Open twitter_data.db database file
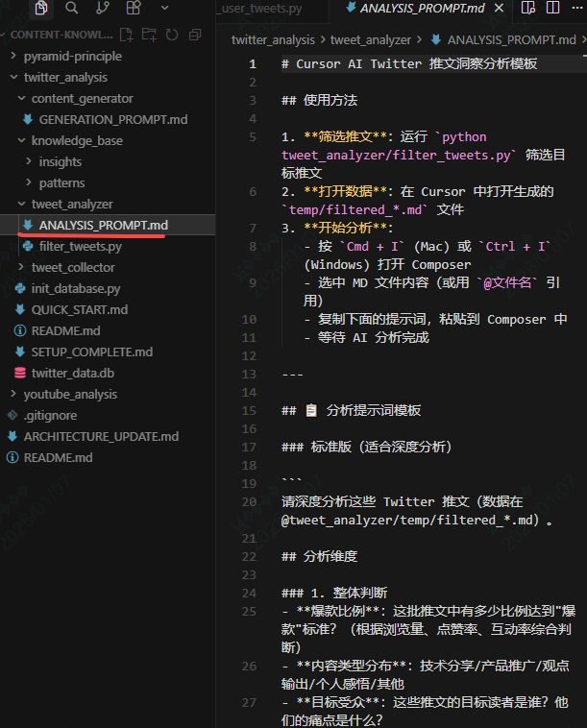This screenshot has width=587, height=728. (72, 374)
